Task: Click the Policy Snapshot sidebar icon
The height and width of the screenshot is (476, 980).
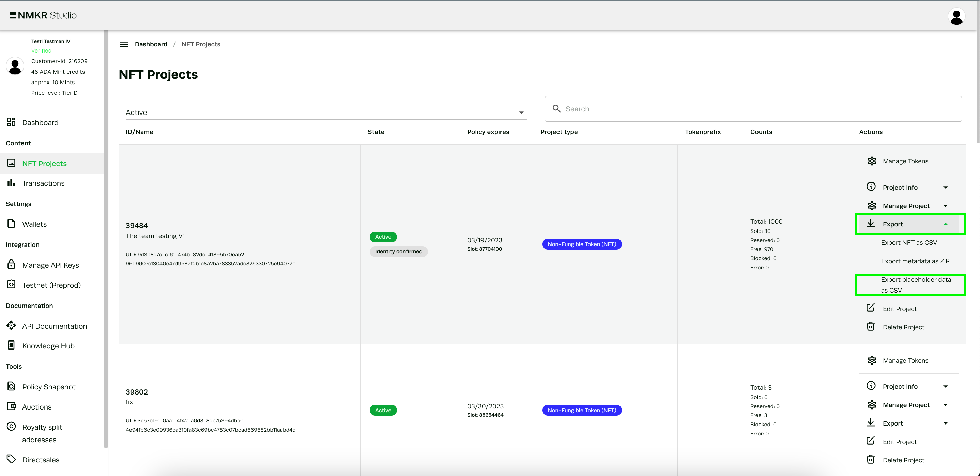Action: 11,386
